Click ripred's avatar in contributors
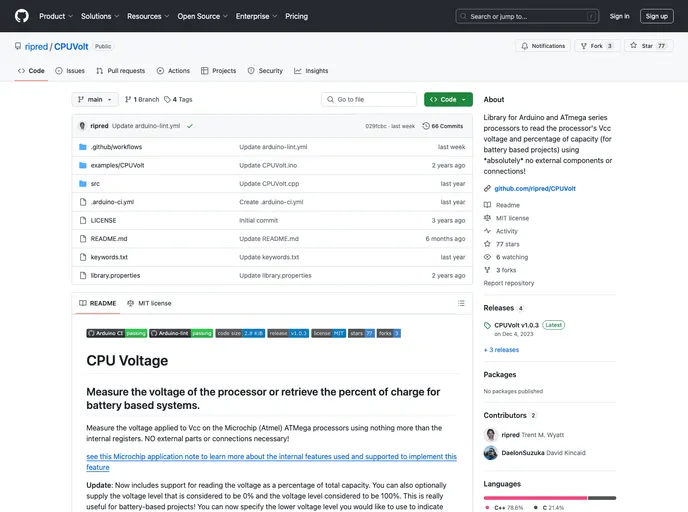688x512 pixels. pyautogui.click(x=491, y=435)
